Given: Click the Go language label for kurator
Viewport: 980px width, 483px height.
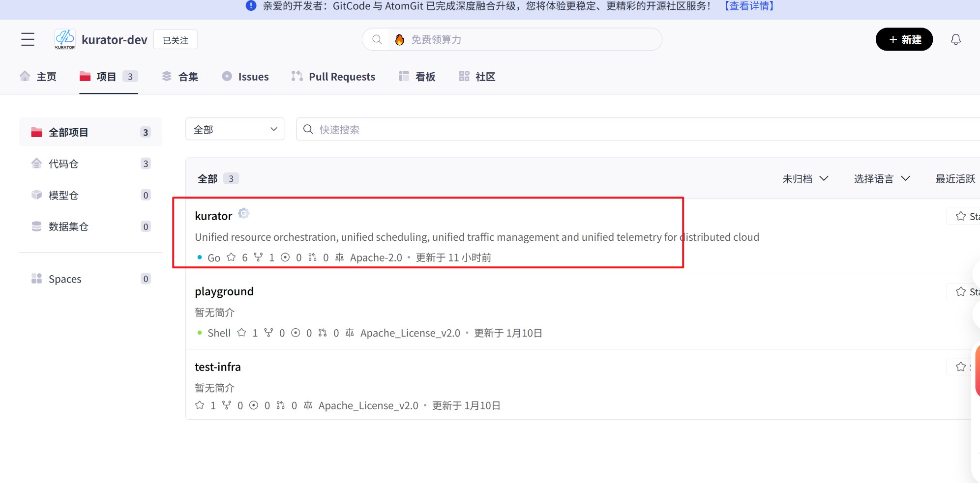Looking at the screenshot, I should point(214,257).
